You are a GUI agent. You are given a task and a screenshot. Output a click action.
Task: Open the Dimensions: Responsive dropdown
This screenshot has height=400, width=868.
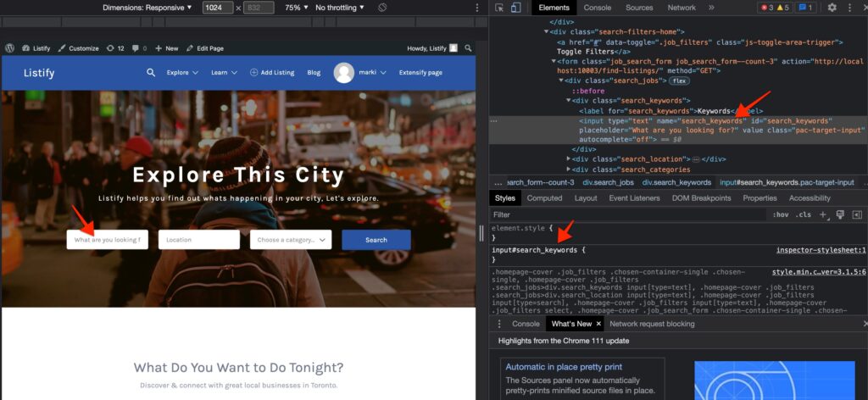pyautogui.click(x=147, y=8)
